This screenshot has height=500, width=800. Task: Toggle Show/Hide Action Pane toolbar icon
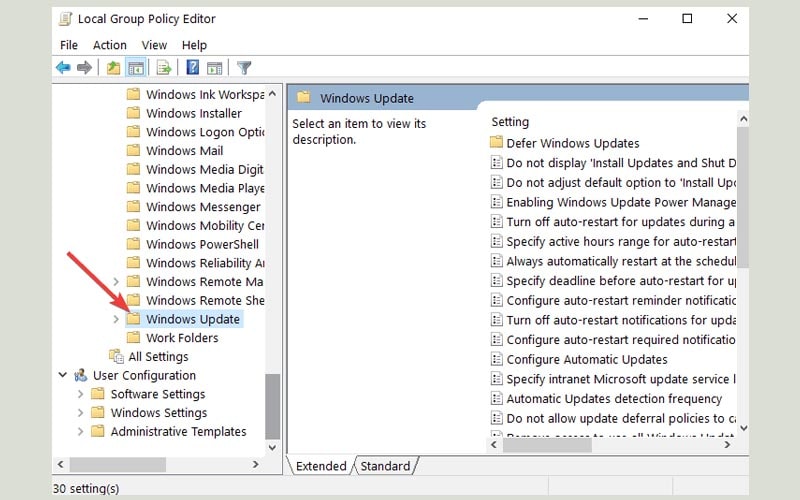214,68
